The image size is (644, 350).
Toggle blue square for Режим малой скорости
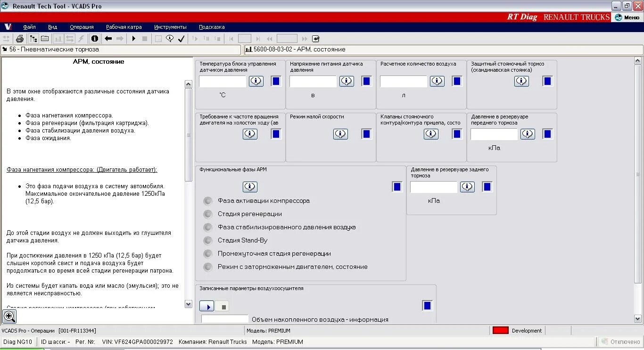[367, 134]
